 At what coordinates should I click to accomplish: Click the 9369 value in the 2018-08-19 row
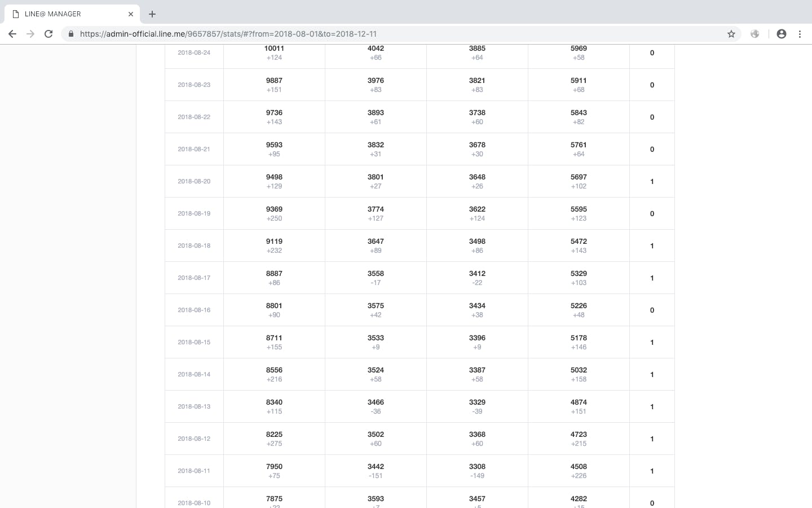(274, 209)
